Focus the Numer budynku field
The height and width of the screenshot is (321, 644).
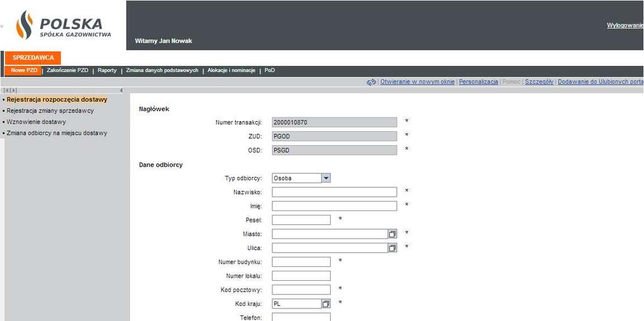tap(301, 262)
